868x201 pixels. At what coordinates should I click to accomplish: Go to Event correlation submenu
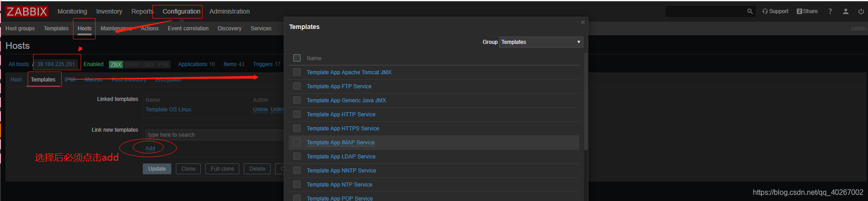point(188,29)
